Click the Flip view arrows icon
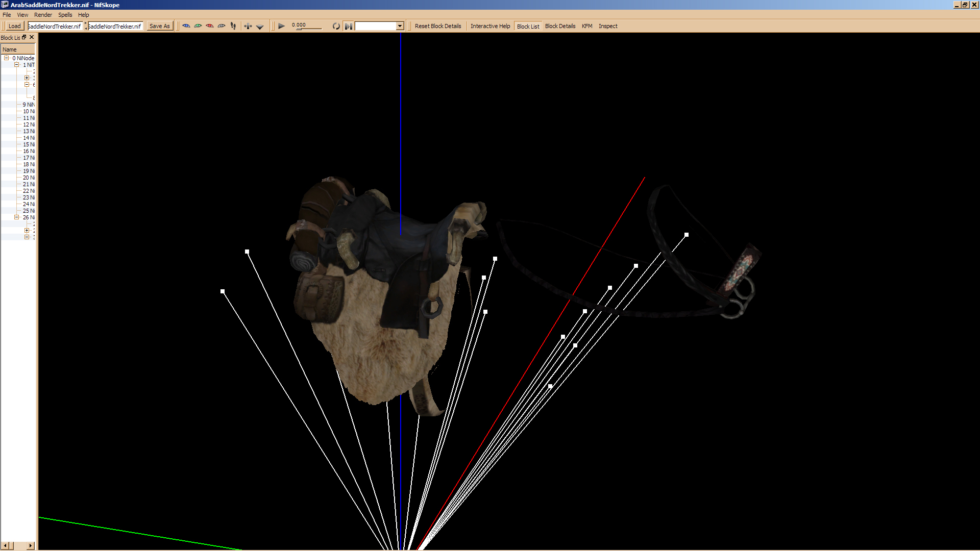980x551 pixels. click(x=248, y=26)
